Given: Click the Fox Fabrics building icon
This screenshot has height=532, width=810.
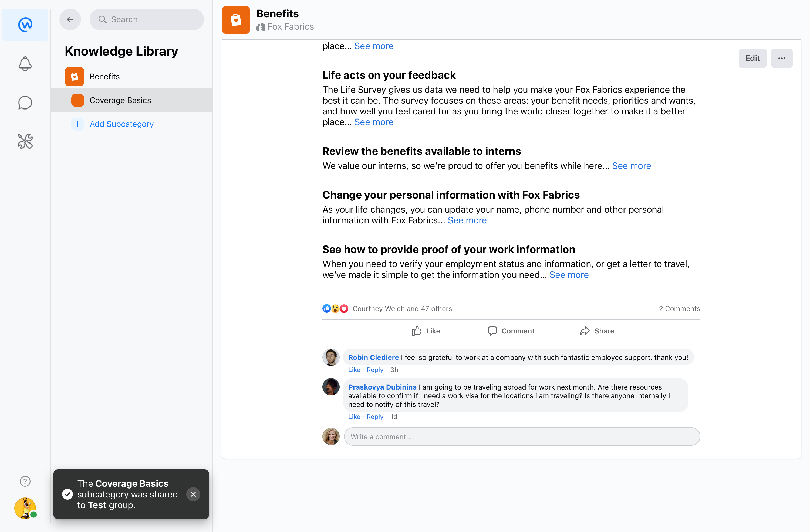Looking at the screenshot, I should 261,27.
